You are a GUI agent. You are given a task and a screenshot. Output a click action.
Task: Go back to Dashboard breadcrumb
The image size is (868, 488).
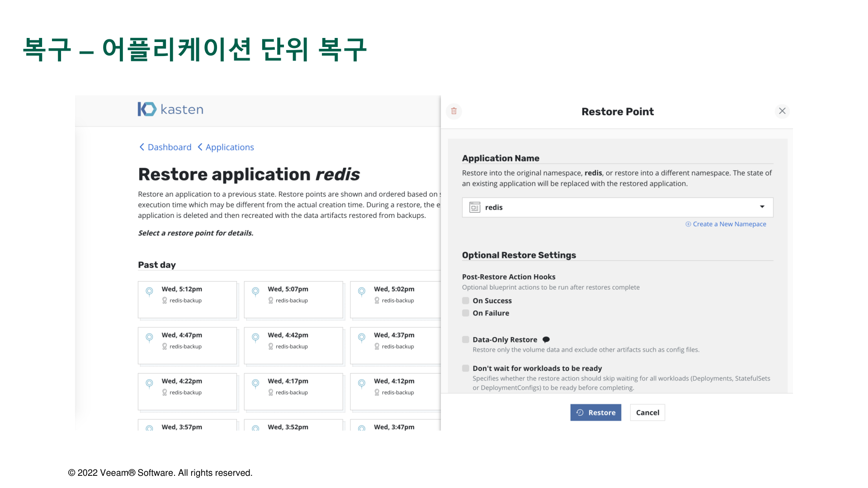(x=165, y=147)
